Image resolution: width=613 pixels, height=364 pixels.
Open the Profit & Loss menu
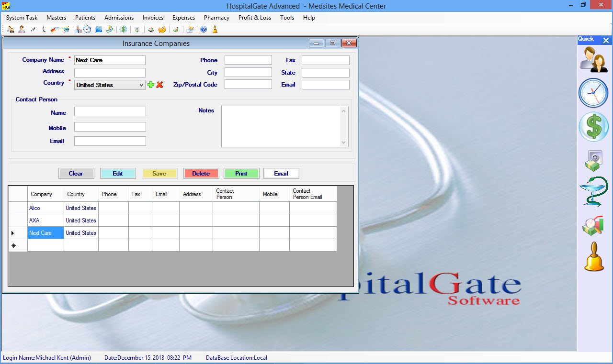coord(254,18)
